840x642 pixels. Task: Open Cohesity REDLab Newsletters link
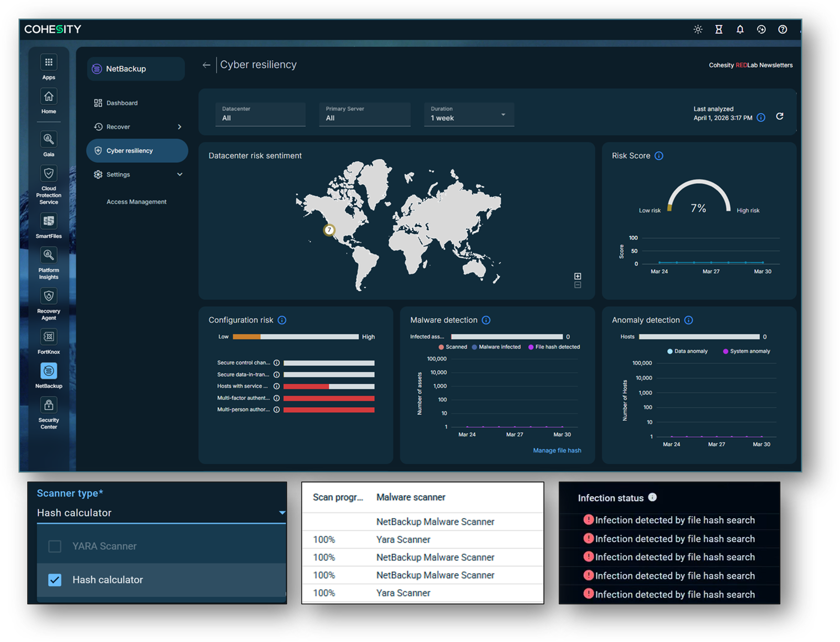click(x=751, y=65)
